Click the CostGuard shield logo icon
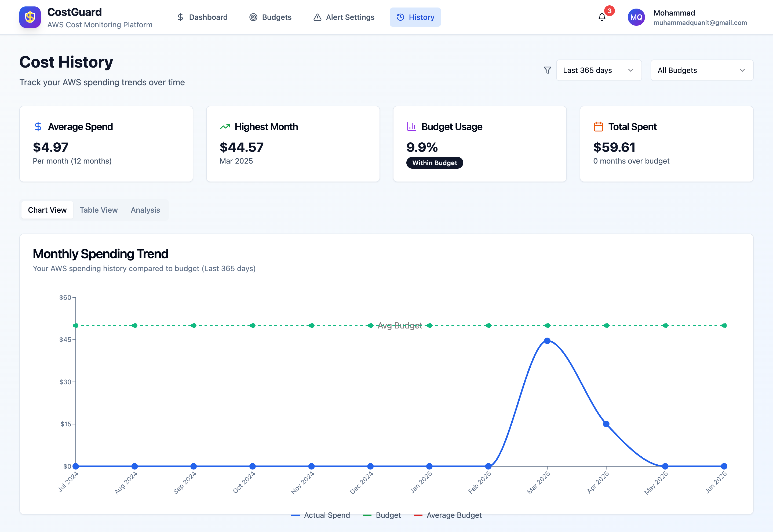Image resolution: width=773 pixels, height=532 pixels. pos(30,17)
